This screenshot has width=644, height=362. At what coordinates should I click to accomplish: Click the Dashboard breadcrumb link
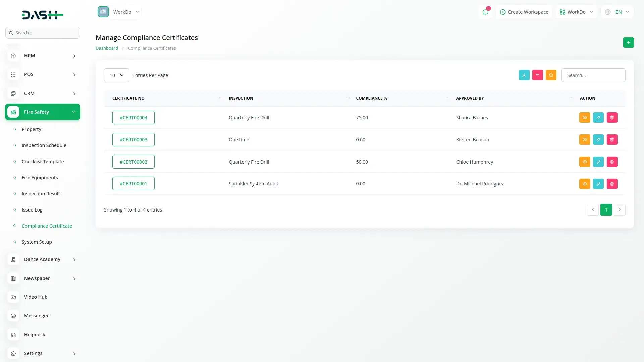click(x=107, y=48)
